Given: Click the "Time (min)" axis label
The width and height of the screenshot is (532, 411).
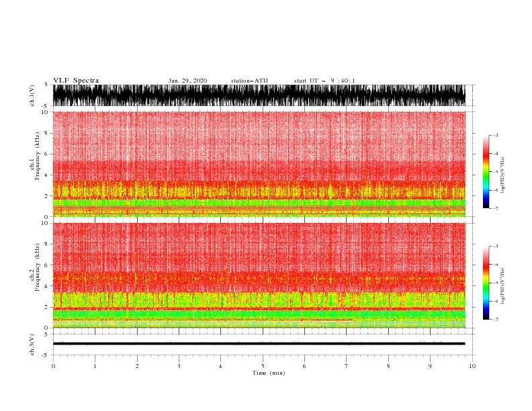Looking at the screenshot, I should (x=269, y=373).
